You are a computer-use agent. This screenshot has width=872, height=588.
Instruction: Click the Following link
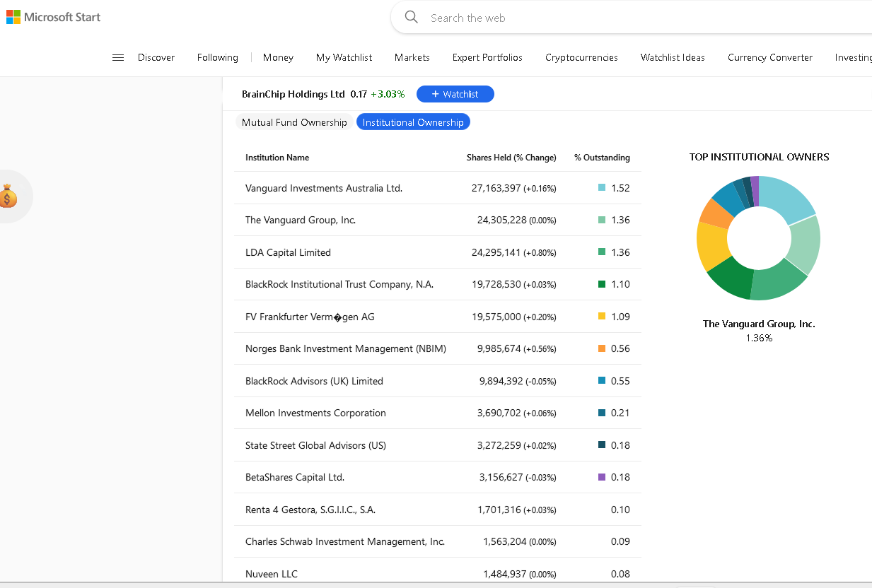point(217,57)
